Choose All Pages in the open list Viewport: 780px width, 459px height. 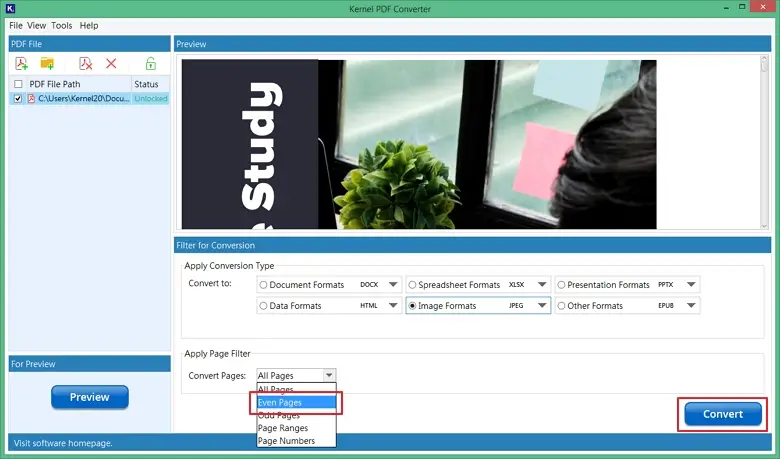pyautogui.click(x=296, y=389)
